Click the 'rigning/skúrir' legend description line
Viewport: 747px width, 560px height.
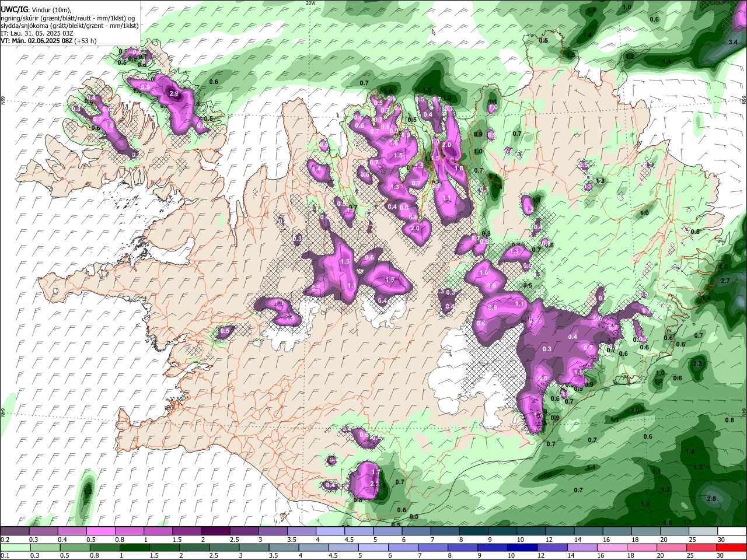point(68,18)
